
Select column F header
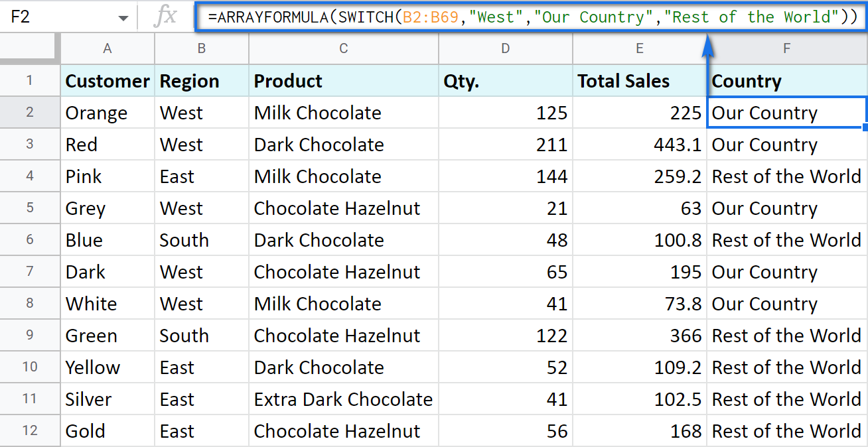coord(786,48)
